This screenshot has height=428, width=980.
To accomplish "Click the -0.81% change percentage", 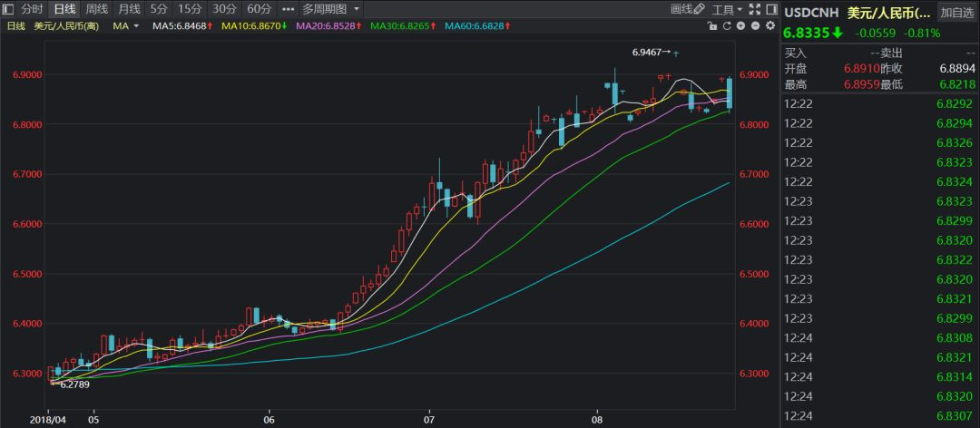I will (923, 34).
